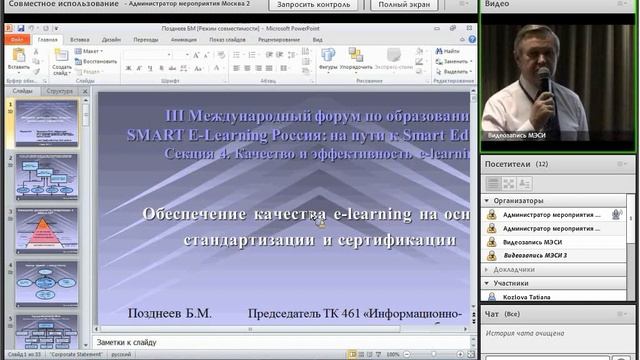The width and height of the screenshot is (640, 360).
Task: Select slide 3 thumbnail with the pyramid
Action: [x=47, y=231]
